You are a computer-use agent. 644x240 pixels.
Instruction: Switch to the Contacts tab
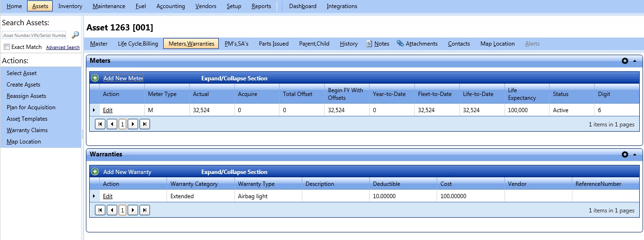pyautogui.click(x=459, y=44)
